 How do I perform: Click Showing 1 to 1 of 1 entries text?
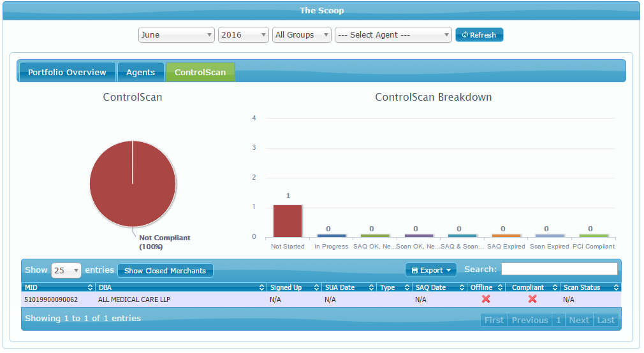83,318
